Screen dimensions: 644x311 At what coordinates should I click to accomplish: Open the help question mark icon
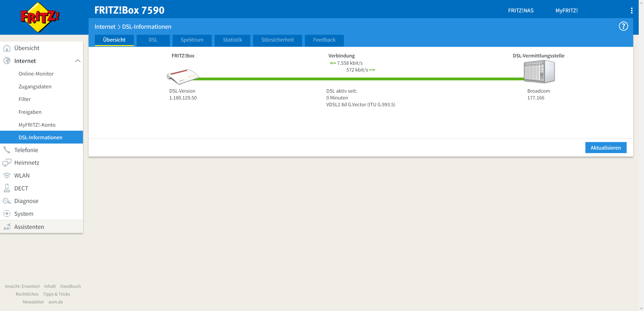(x=623, y=26)
